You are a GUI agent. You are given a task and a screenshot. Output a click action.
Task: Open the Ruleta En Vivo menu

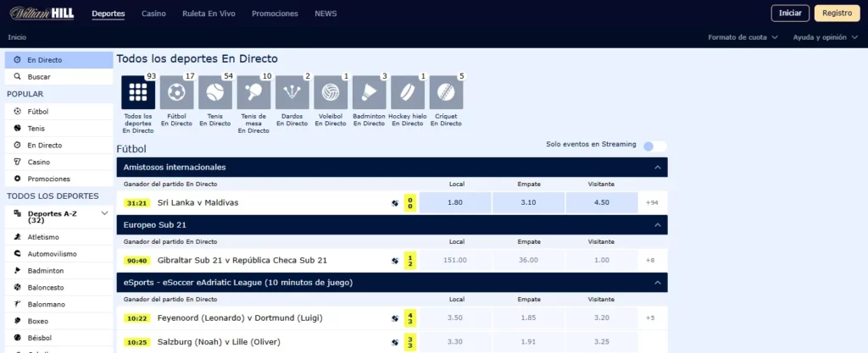[x=209, y=14]
